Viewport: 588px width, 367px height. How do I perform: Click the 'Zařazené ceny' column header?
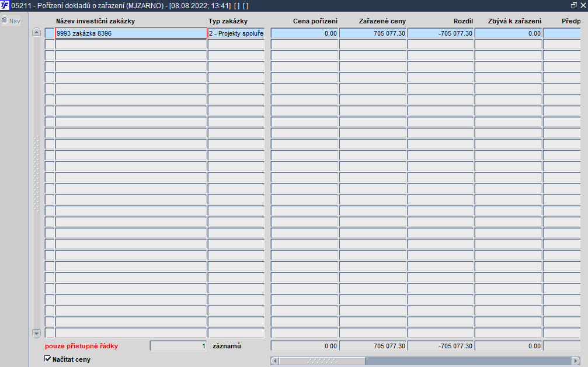(x=382, y=21)
